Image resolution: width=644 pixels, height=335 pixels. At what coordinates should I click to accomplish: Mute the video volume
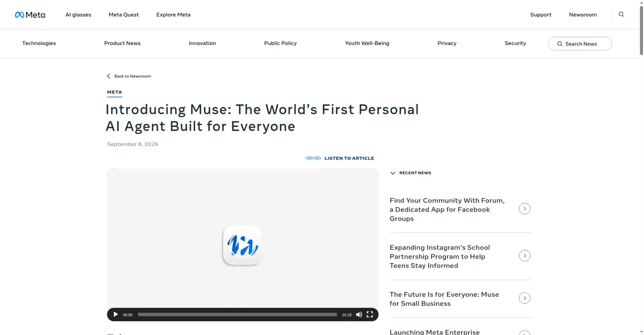359,315
